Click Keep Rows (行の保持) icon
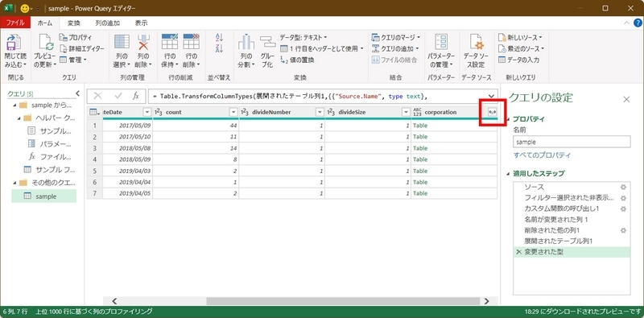 pos(170,43)
